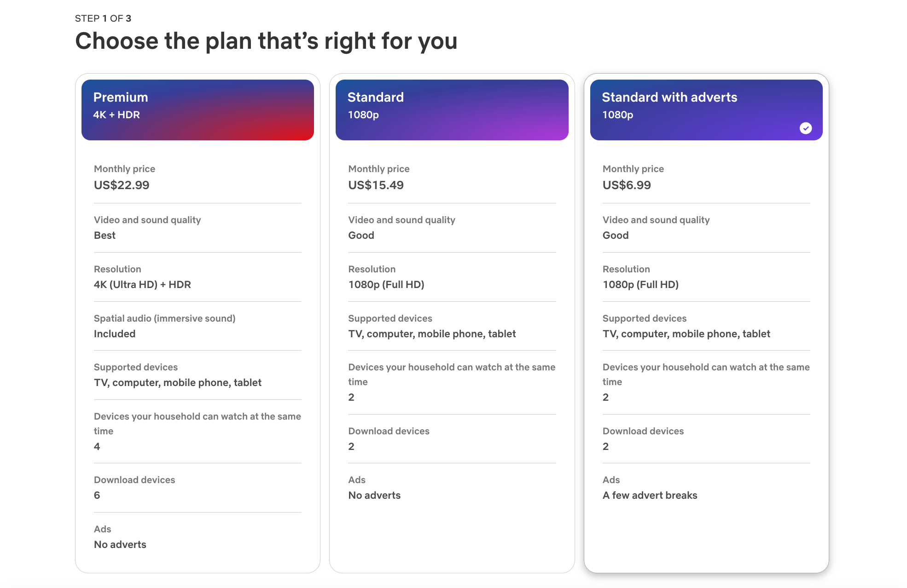Click the Choose the plan heading
This screenshot has width=907, height=588.
tap(266, 41)
